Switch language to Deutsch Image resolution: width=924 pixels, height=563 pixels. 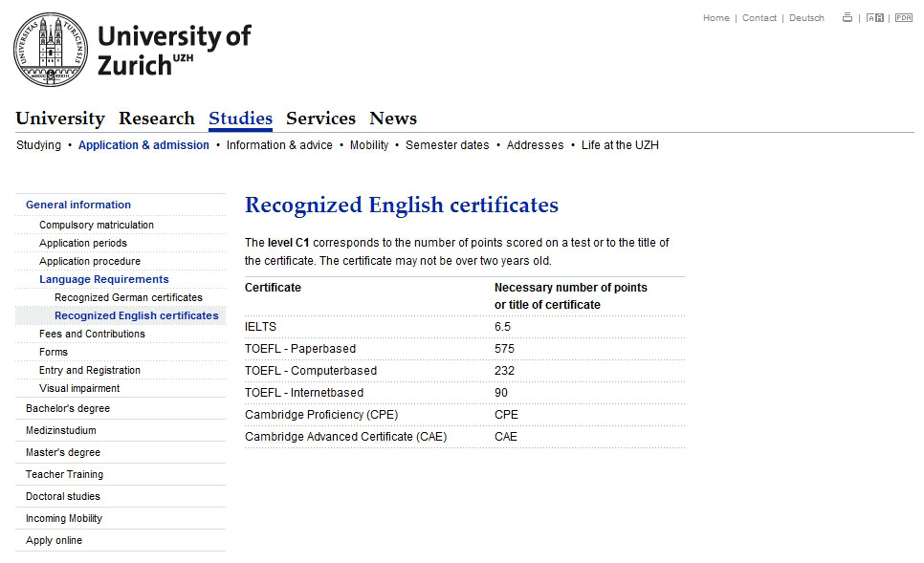click(806, 17)
